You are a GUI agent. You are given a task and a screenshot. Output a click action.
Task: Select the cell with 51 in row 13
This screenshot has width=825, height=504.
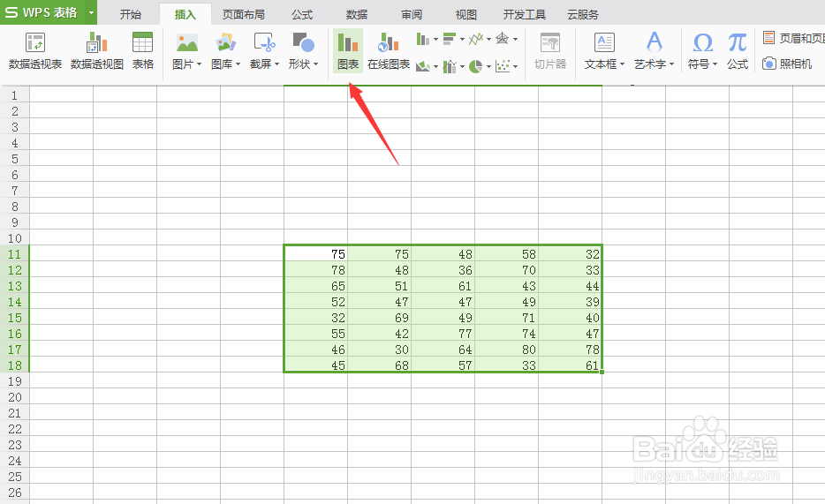tap(379, 285)
